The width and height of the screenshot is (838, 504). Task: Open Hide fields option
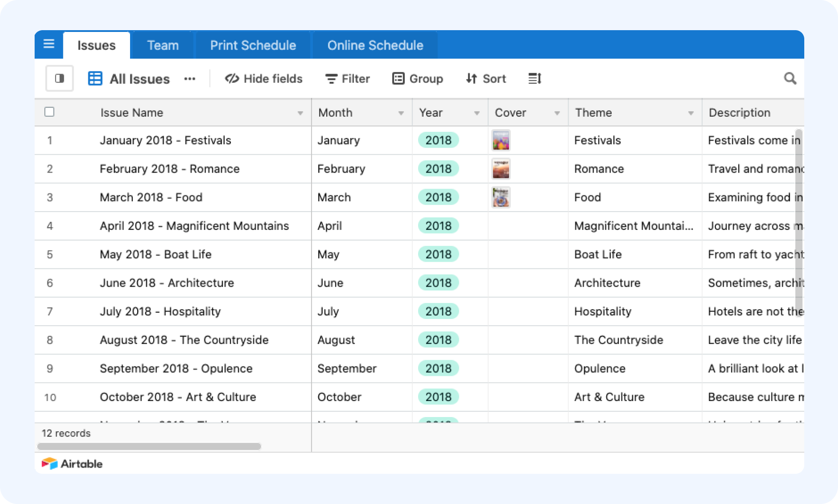[264, 79]
